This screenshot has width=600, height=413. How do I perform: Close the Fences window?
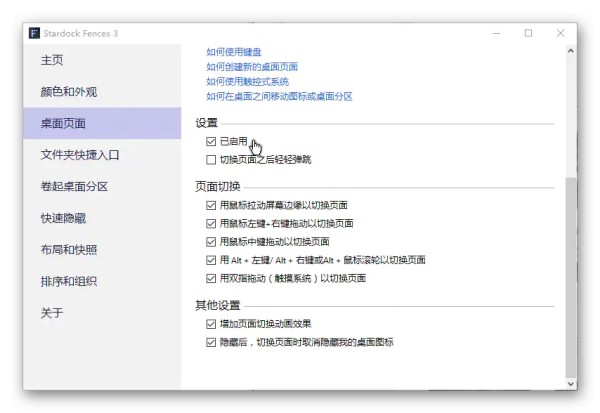(560, 33)
